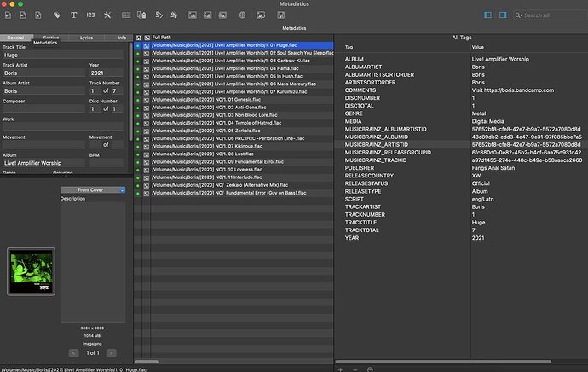Image resolution: width=588 pixels, height=372 pixels.
Task: Select the Zerkalo (Alternative Mix).flac row
Action: click(x=234, y=185)
